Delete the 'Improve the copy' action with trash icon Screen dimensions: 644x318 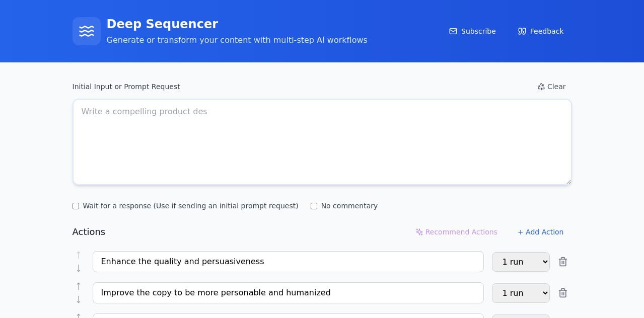563,293
